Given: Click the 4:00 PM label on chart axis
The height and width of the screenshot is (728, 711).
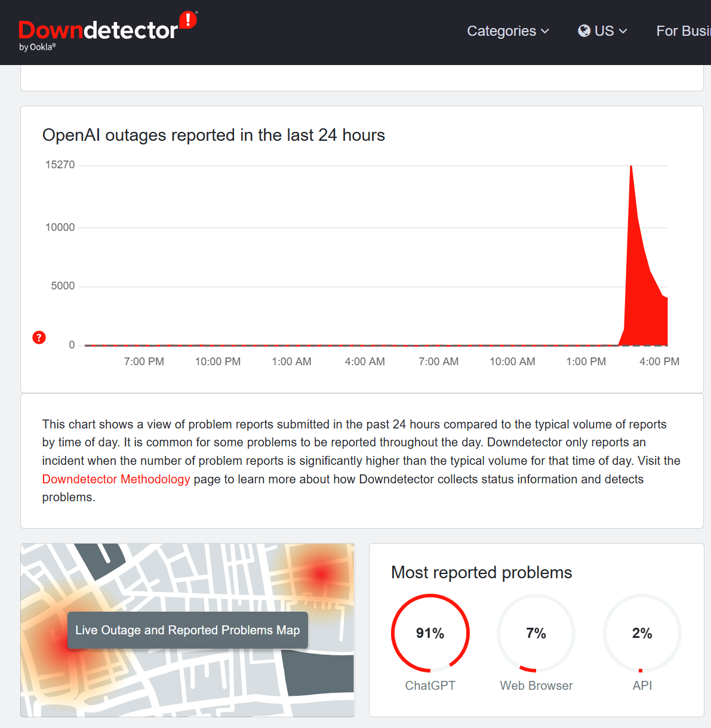Looking at the screenshot, I should pos(659,362).
